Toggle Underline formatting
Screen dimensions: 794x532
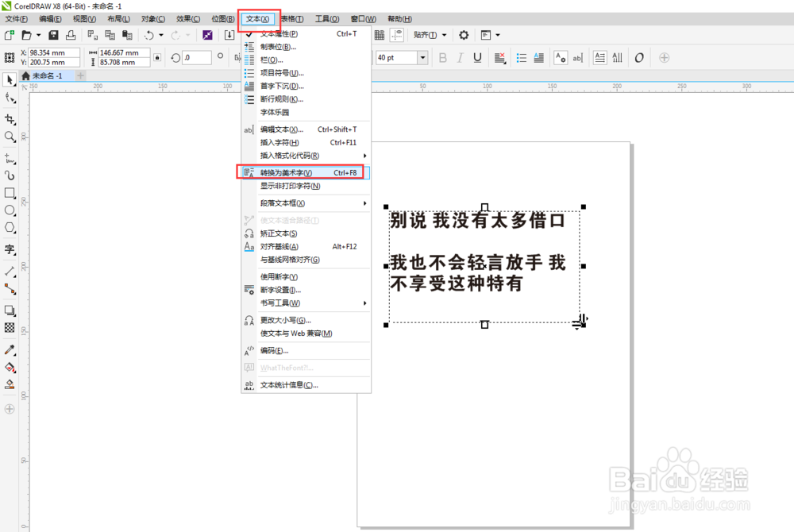click(x=477, y=58)
